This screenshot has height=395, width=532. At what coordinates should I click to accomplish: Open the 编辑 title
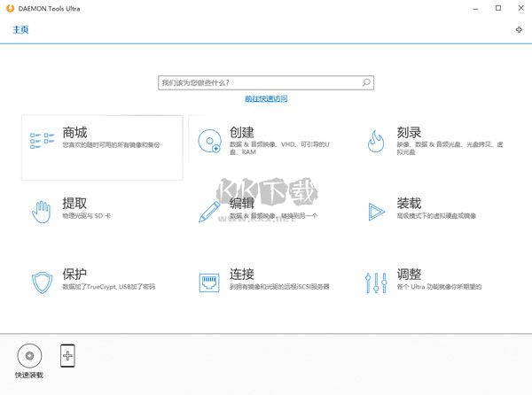[x=242, y=204]
